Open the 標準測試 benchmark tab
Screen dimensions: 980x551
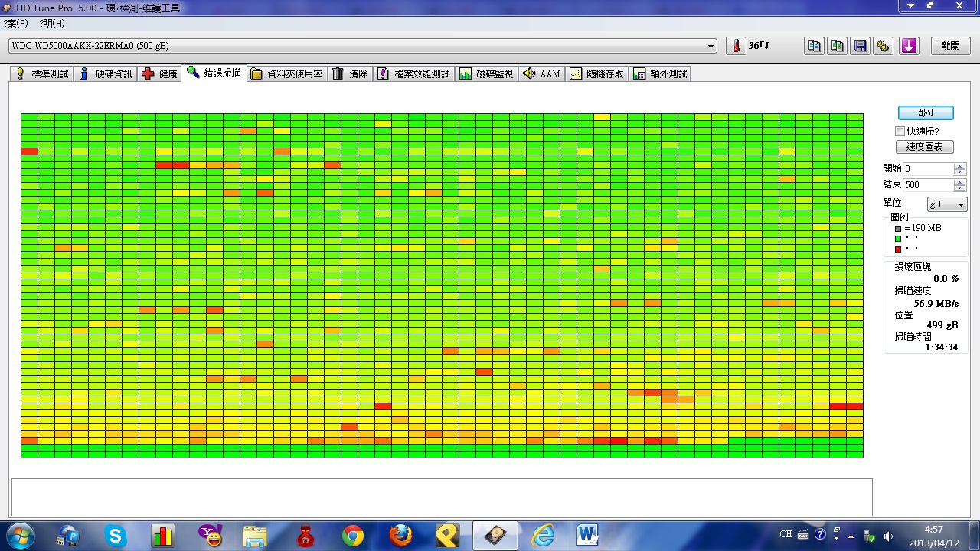tap(43, 74)
